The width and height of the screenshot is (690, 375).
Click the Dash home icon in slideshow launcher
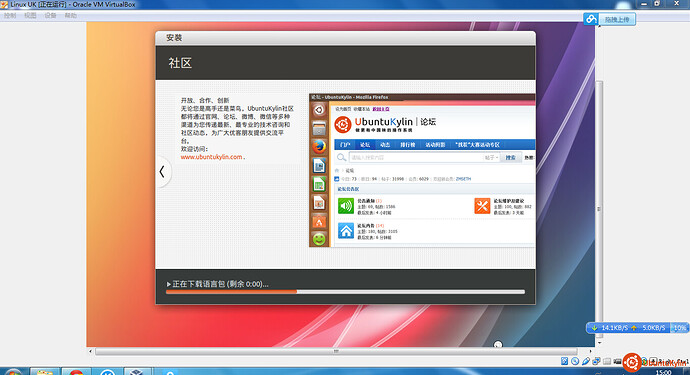click(x=319, y=110)
